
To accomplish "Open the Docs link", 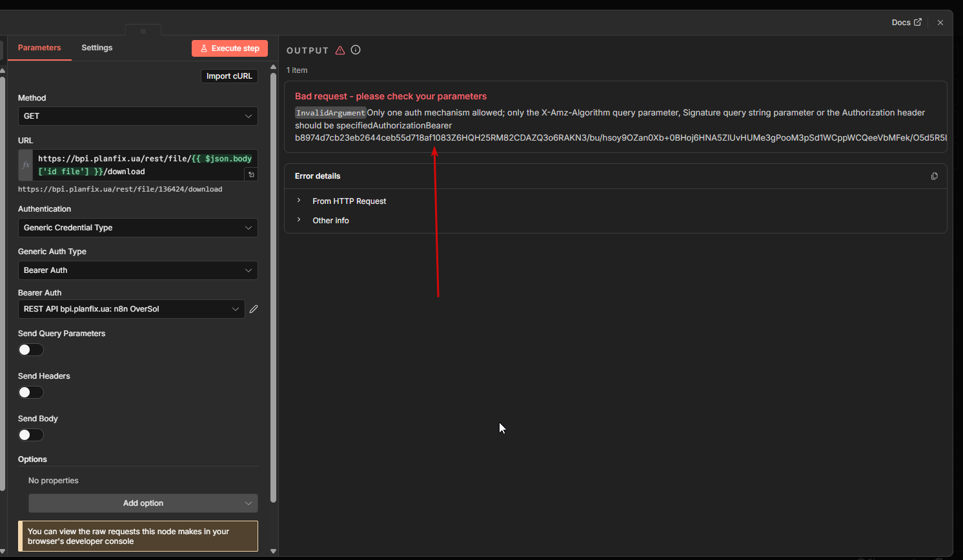I will click(907, 23).
